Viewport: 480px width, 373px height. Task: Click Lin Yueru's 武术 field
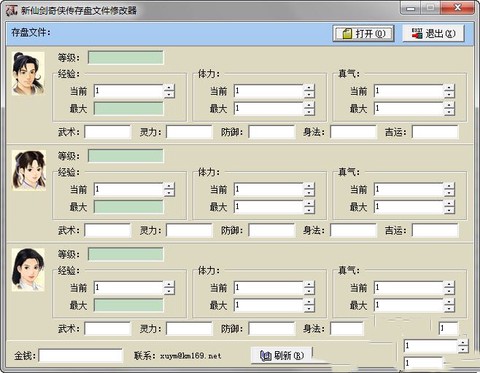(x=107, y=329)
